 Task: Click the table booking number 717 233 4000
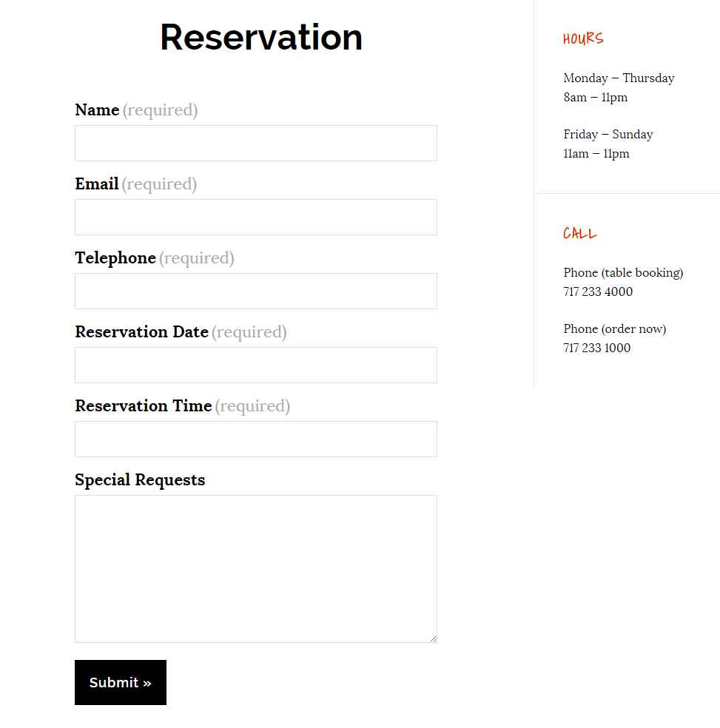pyautogui.click(x=598, y=291)
